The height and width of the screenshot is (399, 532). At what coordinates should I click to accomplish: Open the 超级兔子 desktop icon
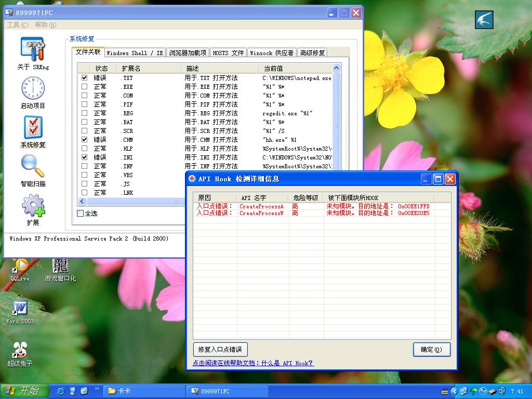point(20,350)
